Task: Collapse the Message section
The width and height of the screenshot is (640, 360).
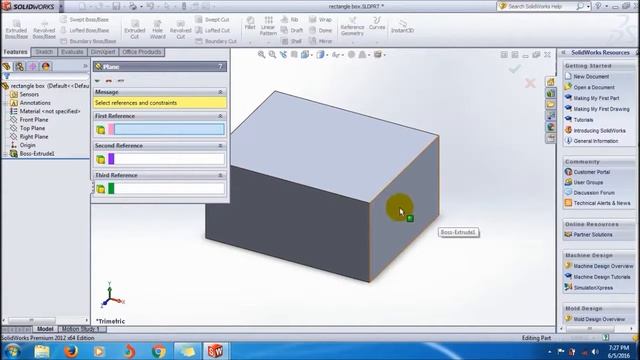Action: (220, 92)
